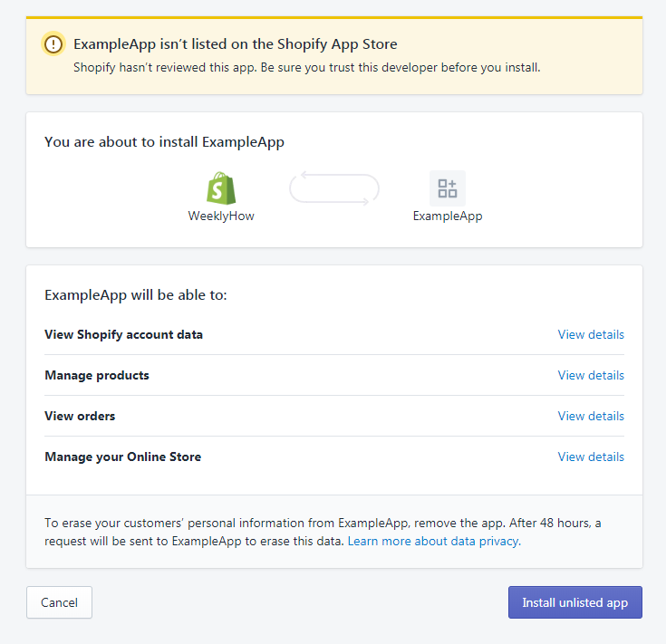Click the View orders permission text
The height and width of the screenshot is (644, 666).
(80, 416)
